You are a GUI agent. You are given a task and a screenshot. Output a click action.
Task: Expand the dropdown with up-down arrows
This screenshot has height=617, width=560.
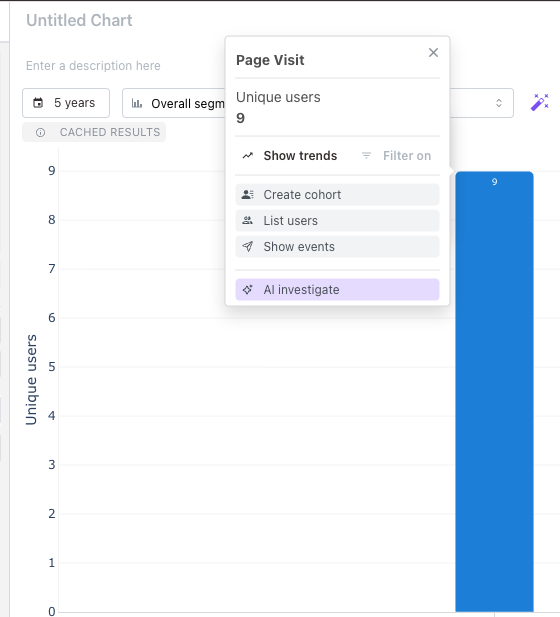499,103
